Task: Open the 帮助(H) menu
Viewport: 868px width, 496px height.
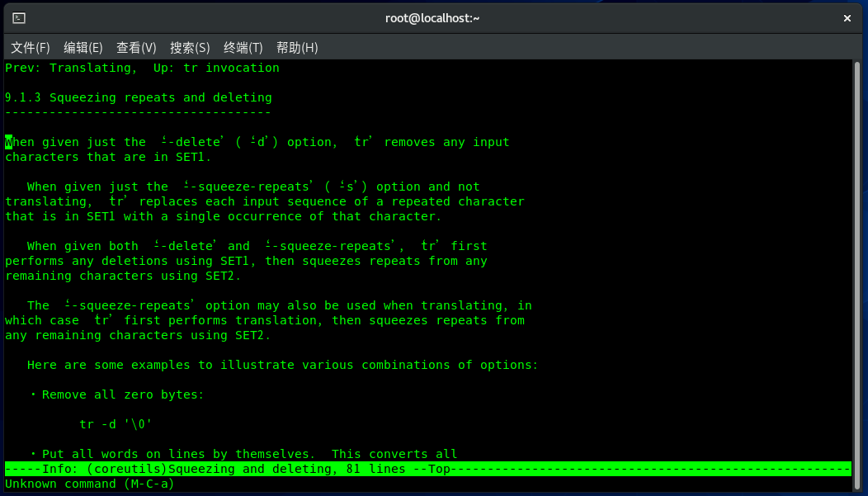Action: pyautogui.click(x=297, y=48)
